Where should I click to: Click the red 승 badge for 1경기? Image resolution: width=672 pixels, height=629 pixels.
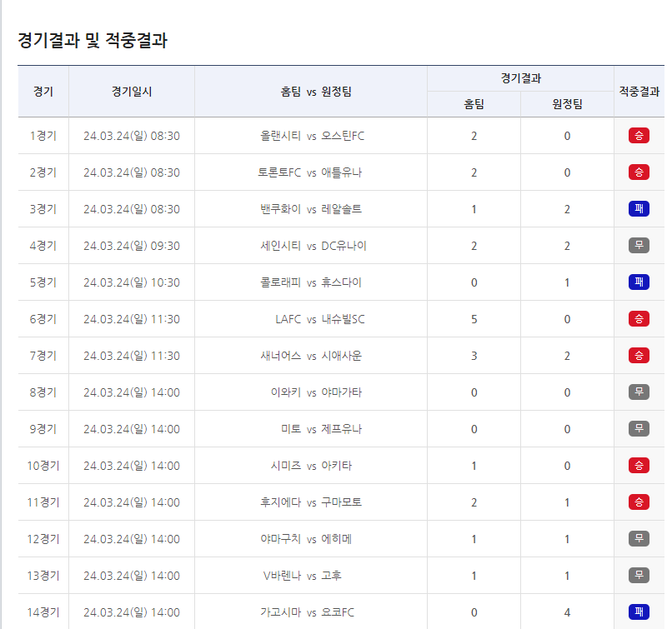pyautogui.click(x=639, y=136)
